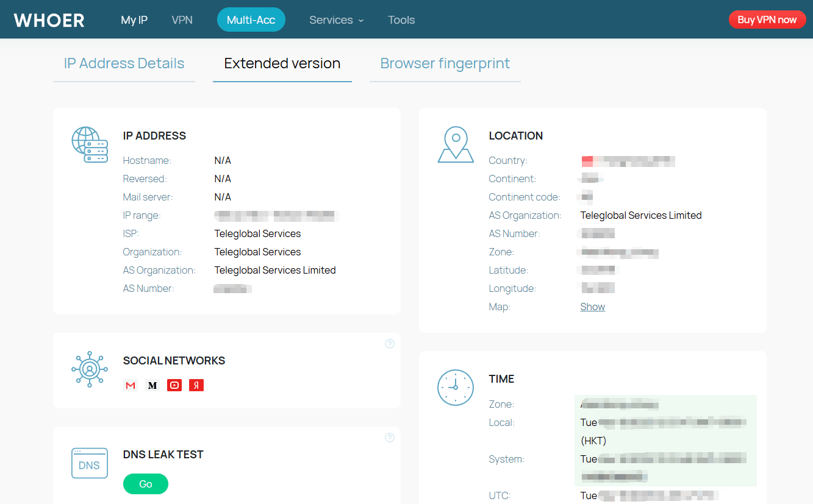The height and width of the screenshot is (504, 813).
Task: Click the Gmail social network icon
Action: coord(131,385)
